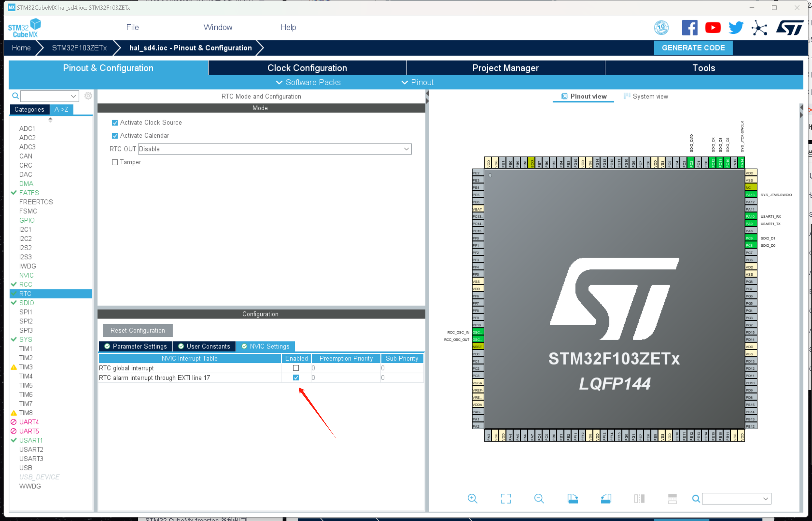Click the TIM3 warning triangle icon
The height and width of the screenshot is (521, 812).
(14, 367)
